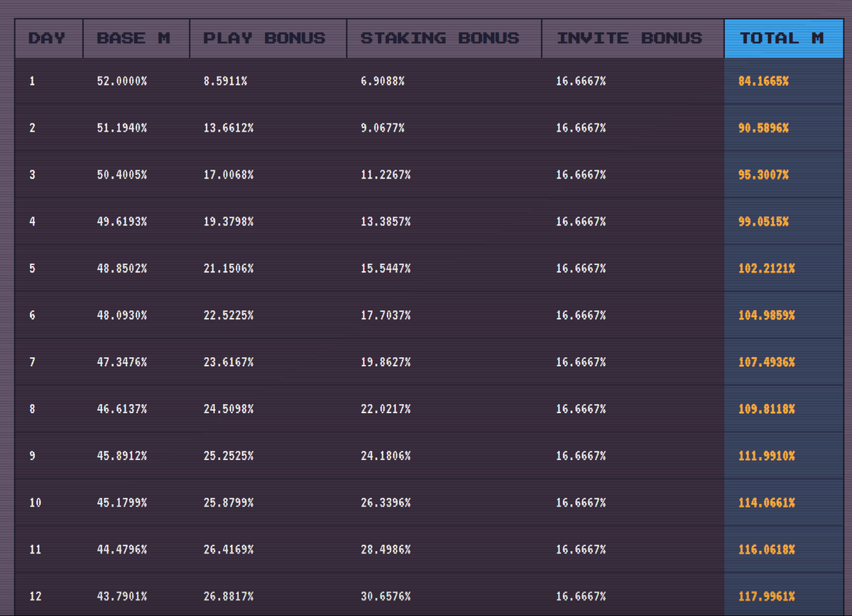
Task: Click base value 44.4796%
Action: [x=122, y=550]
